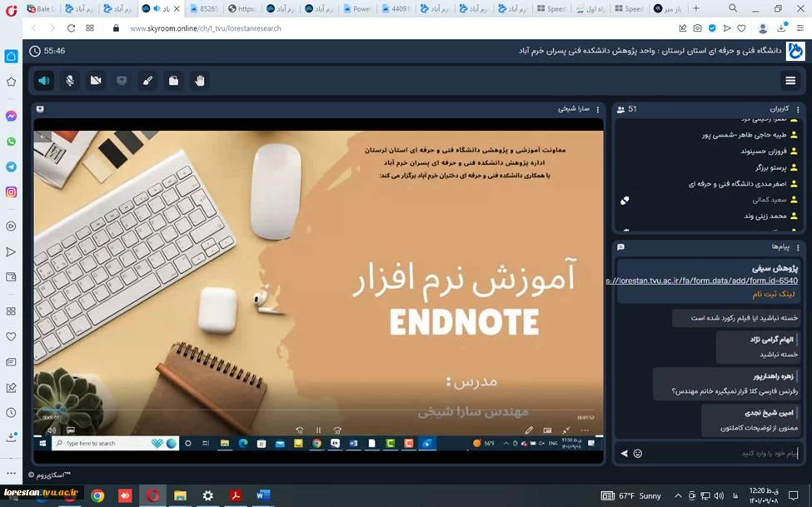This screenshot has height=507, width=812.
Task: Open the file sharing folder icon
Action: tap(173, 81)
